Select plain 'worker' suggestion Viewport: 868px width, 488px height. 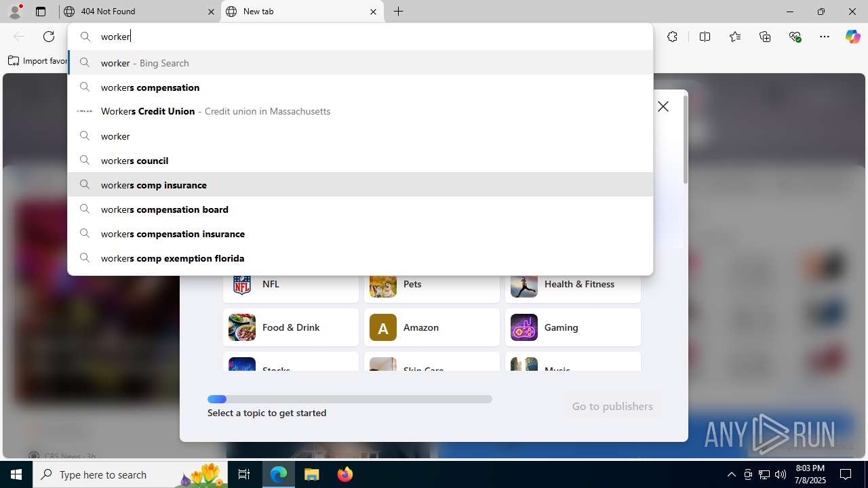click(x=360, y=136)
